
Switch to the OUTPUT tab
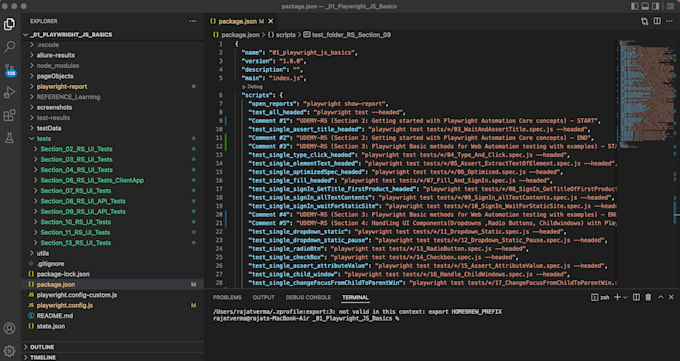(264, 297)
